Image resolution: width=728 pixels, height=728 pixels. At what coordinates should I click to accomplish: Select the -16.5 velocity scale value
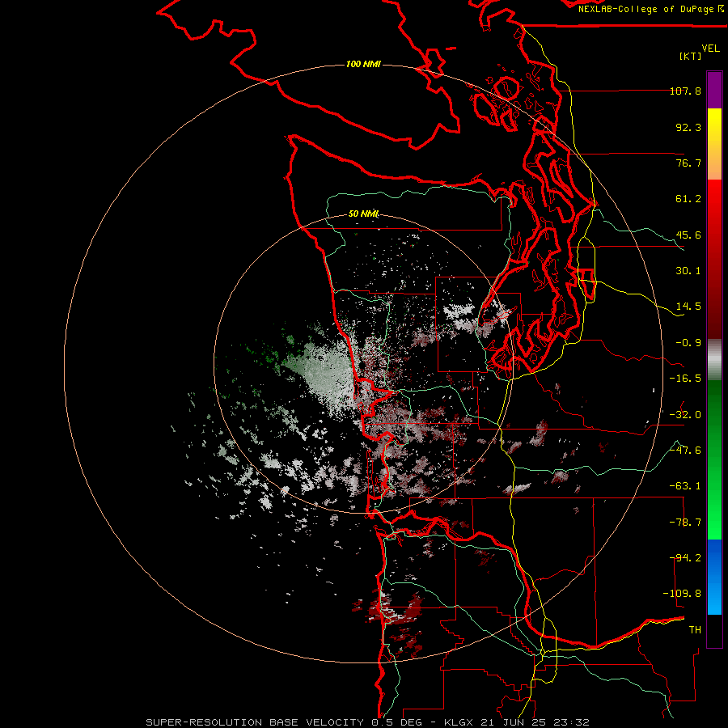(685, 379)
